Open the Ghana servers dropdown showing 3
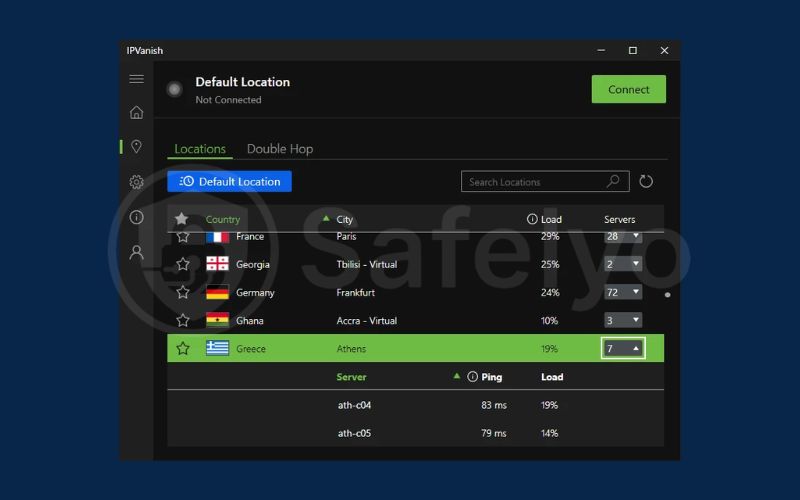 623,321
